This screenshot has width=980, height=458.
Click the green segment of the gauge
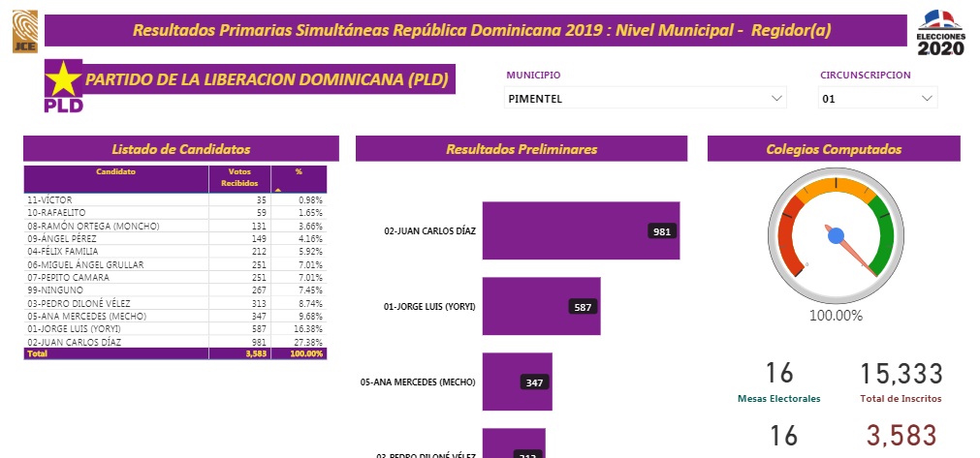pyautogui.click(x=883, y=232)
